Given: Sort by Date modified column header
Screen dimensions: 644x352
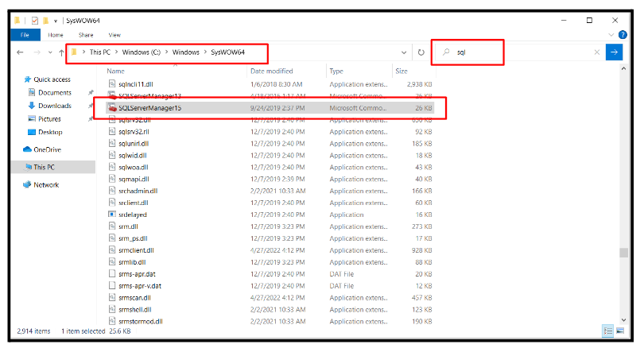Looking at the screenshot, I should coord(272,71).
